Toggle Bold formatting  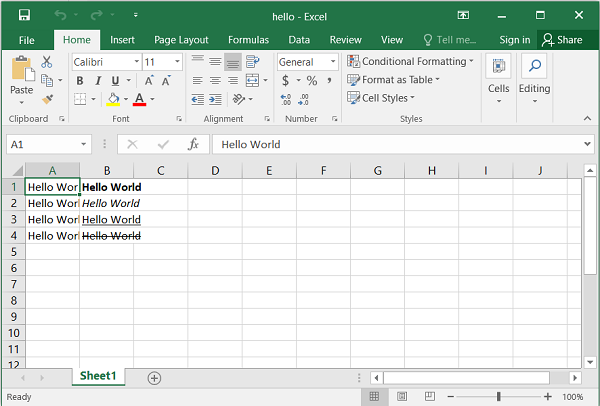pos(79,81)
